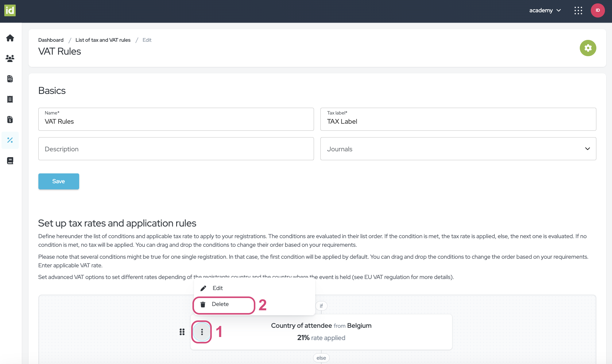Image resolution: width=612 pixels, height=364 pixels.
Task: Click the three-dot context menu button
Action: click(x=201, y=331)
